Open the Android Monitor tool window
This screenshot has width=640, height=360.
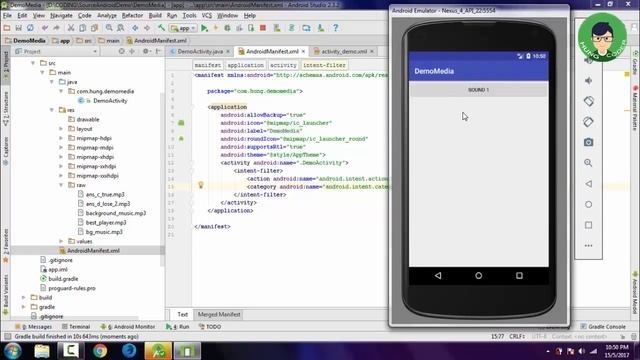click(x=128, y=327)
